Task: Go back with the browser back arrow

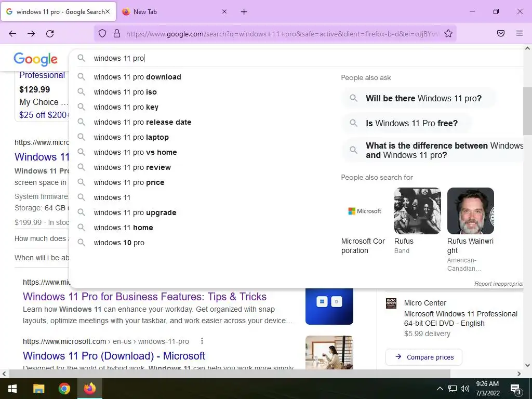Action: coord(12,34)
